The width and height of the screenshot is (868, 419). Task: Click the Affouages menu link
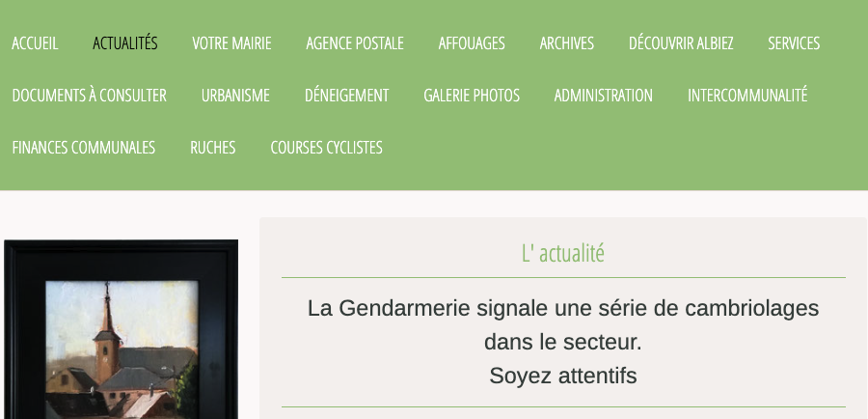click(x=472, y=43)
